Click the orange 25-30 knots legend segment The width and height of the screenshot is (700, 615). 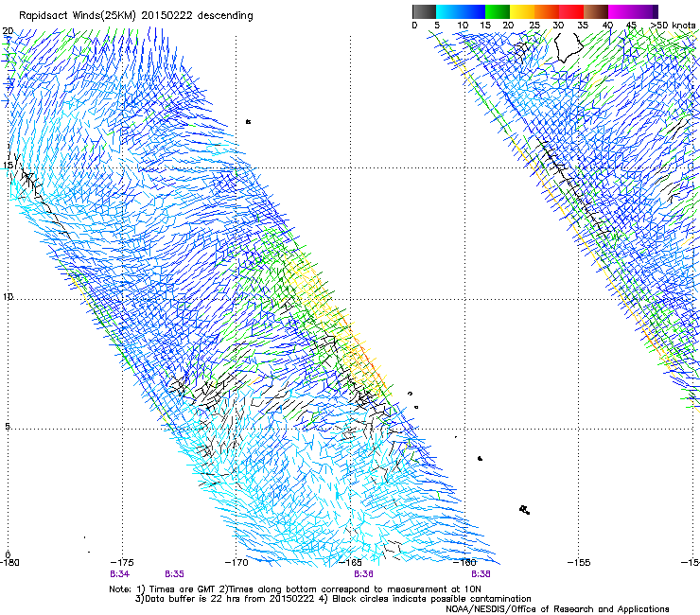pos(547,11)
